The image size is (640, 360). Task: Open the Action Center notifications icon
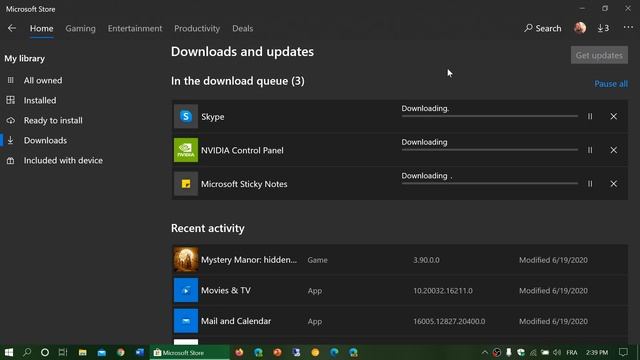coord(623,352)
